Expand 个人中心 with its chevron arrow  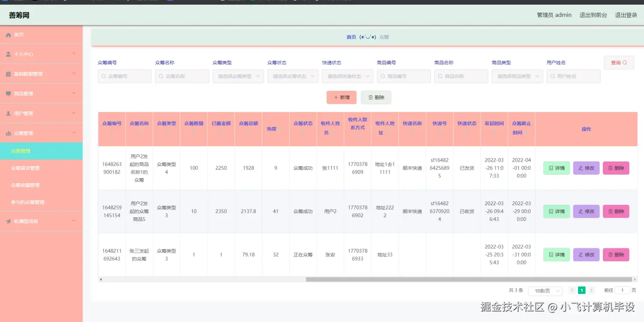(74, 54)
